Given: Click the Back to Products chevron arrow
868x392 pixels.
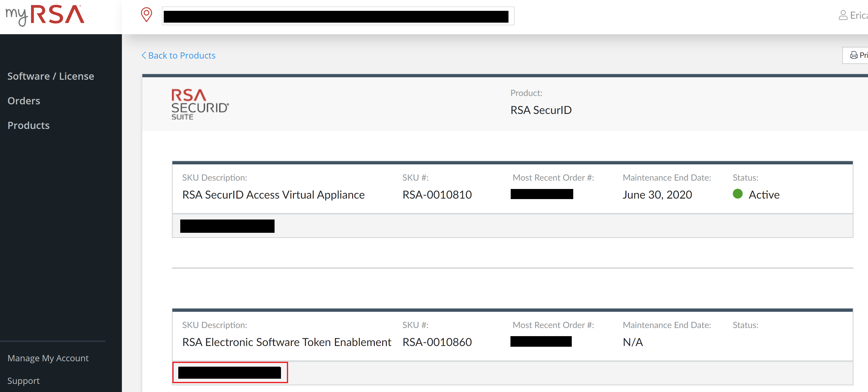Looking at the screenshot, I should pos(144,55).
